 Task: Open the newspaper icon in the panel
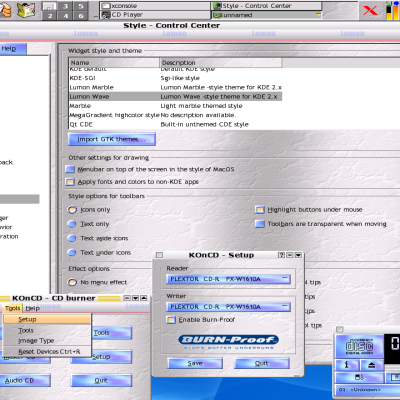coord(26,9)
